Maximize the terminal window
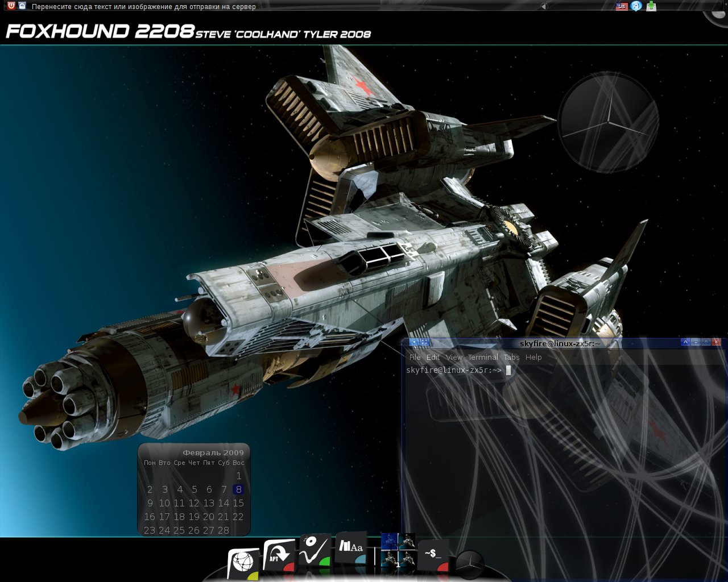The width and height of the screenshot is (728, 582). (706, 342)
